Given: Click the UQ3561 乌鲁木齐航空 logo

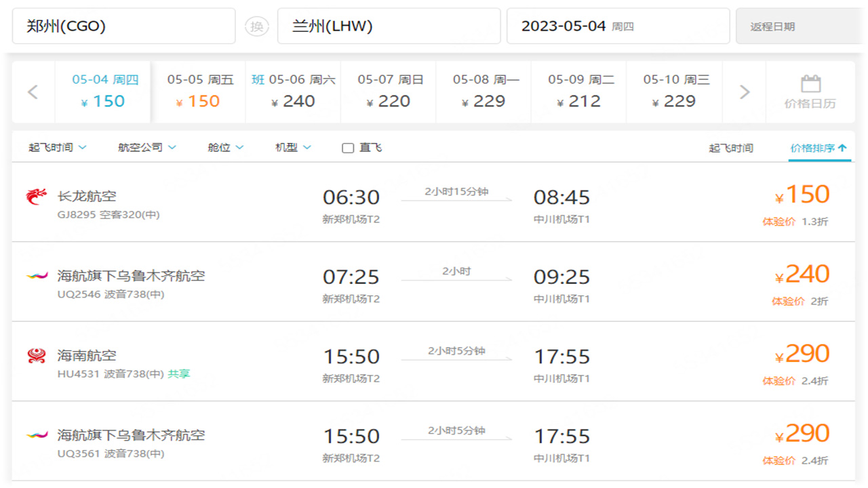Looking at the screenshot, I should (37, 435).
